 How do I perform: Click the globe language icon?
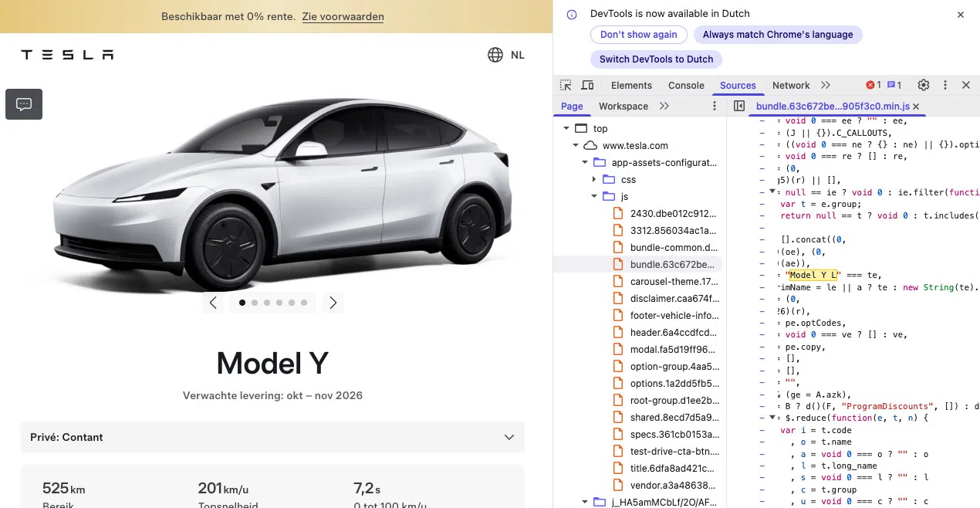pos(495,55)
